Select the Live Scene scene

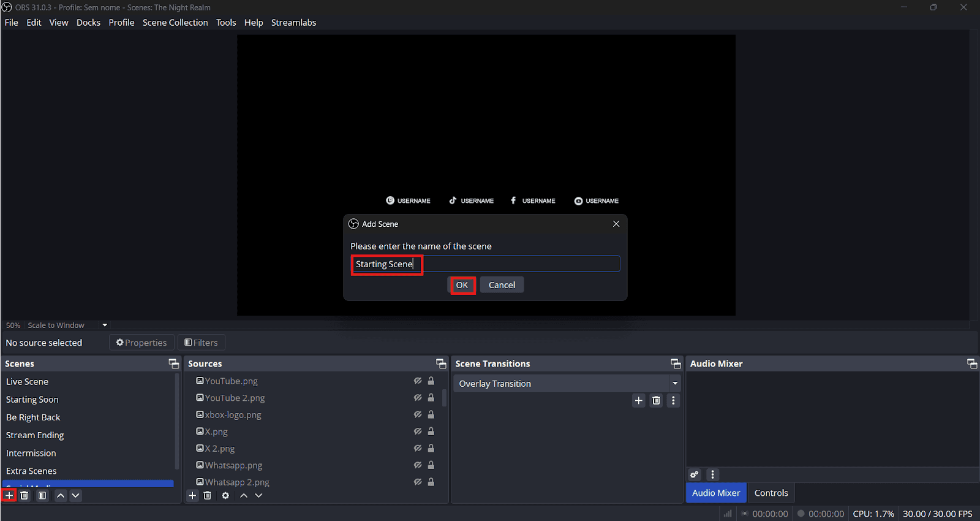[88, 381]
